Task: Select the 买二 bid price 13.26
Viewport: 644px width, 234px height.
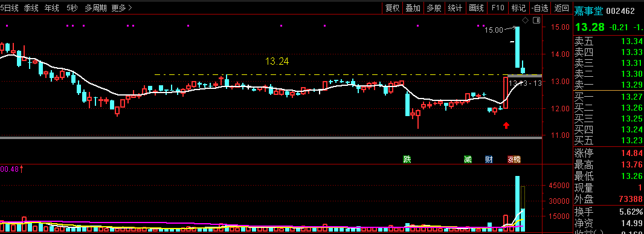Action: [x=632, y=108]
